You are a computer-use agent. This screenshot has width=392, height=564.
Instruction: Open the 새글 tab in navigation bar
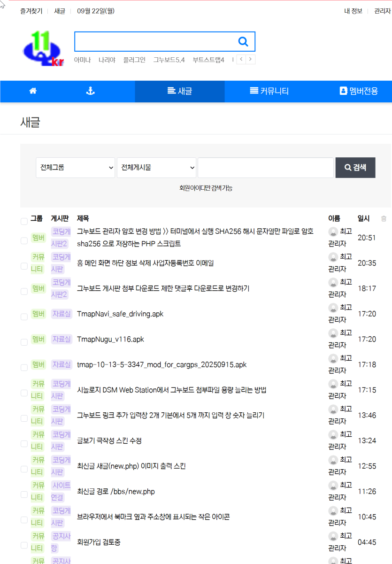[x=180, y=92]
